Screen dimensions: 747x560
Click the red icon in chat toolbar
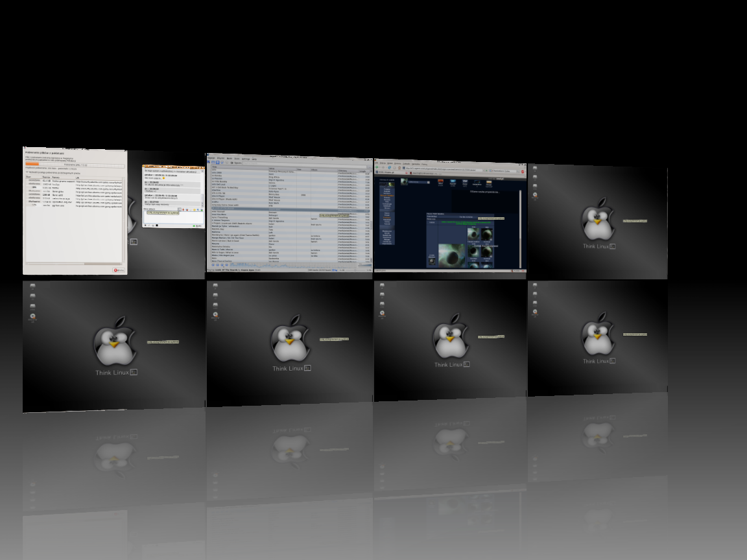[184, 209]
